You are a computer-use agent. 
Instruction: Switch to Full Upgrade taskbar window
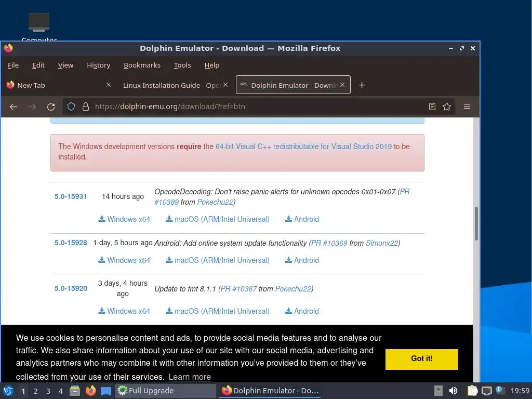pyautogui.click(x=165, y=391)
